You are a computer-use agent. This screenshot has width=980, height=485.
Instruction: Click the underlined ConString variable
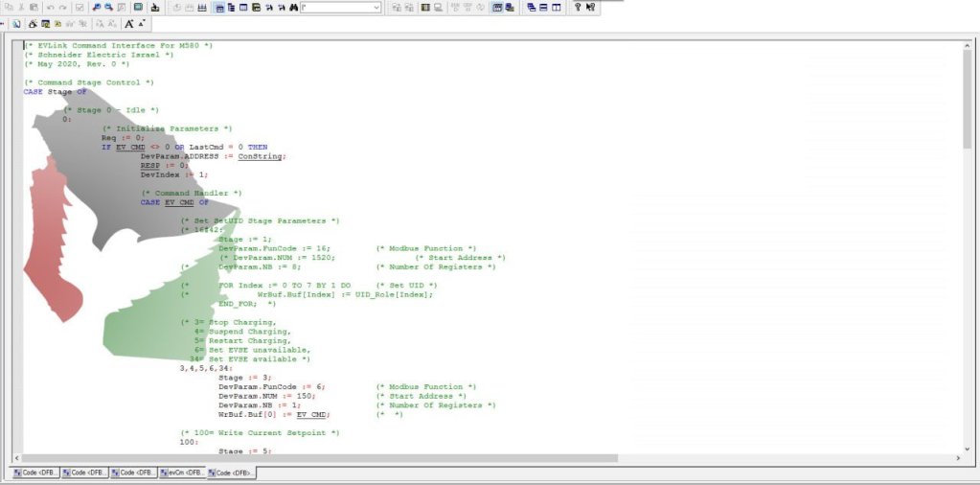coord(261,156)
